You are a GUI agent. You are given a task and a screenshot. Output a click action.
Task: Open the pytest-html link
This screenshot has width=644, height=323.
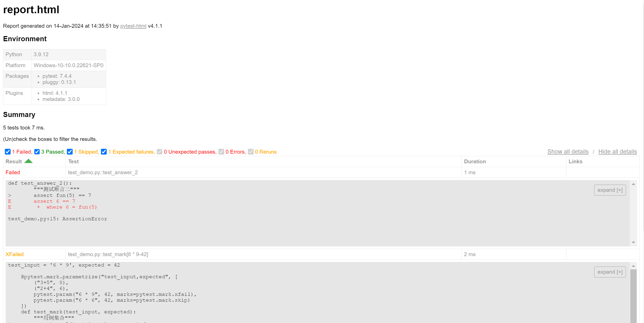(x=133, y=26)
